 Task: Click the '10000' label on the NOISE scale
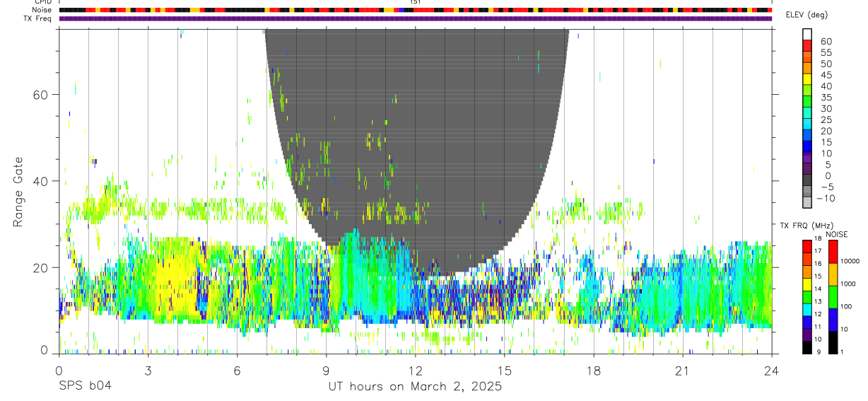click(x=850, y=261)
